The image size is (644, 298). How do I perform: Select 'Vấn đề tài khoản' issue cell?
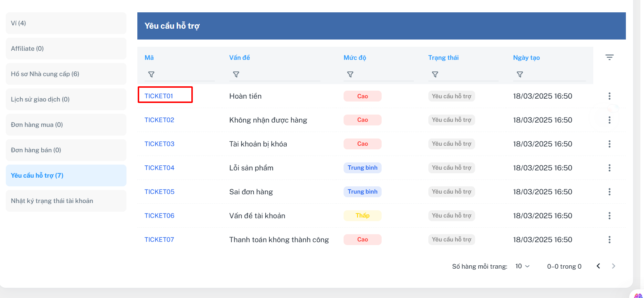point(257,216)
